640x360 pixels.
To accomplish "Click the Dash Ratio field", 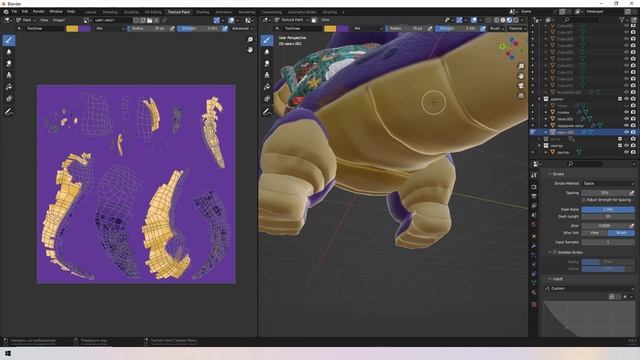I will click(608, 209).
